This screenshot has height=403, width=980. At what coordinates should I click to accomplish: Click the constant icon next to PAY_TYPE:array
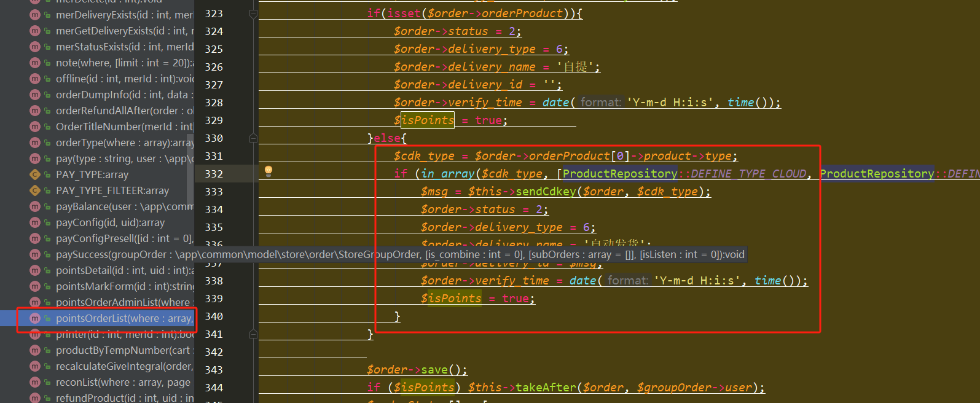35,174
